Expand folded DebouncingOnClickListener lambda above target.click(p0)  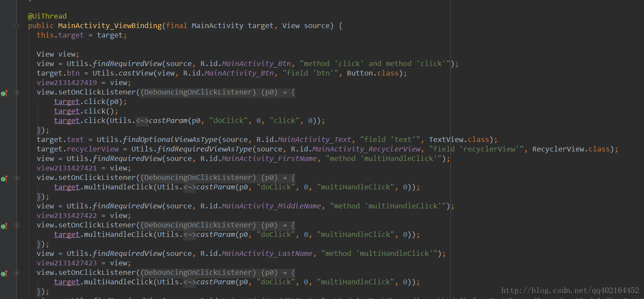pos(218,92)
